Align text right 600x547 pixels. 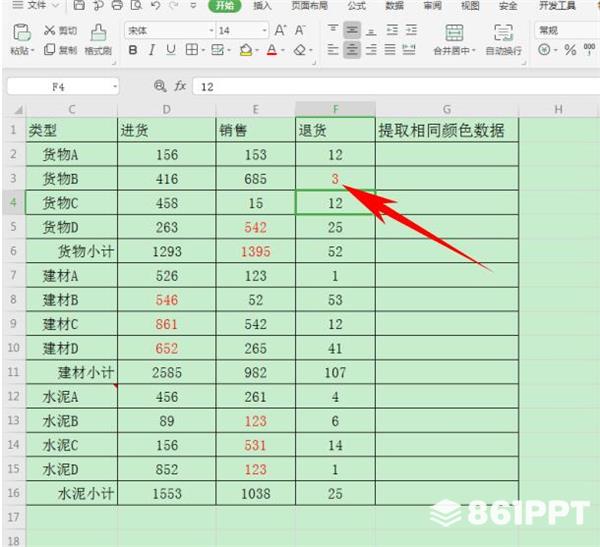pos(371,49)
